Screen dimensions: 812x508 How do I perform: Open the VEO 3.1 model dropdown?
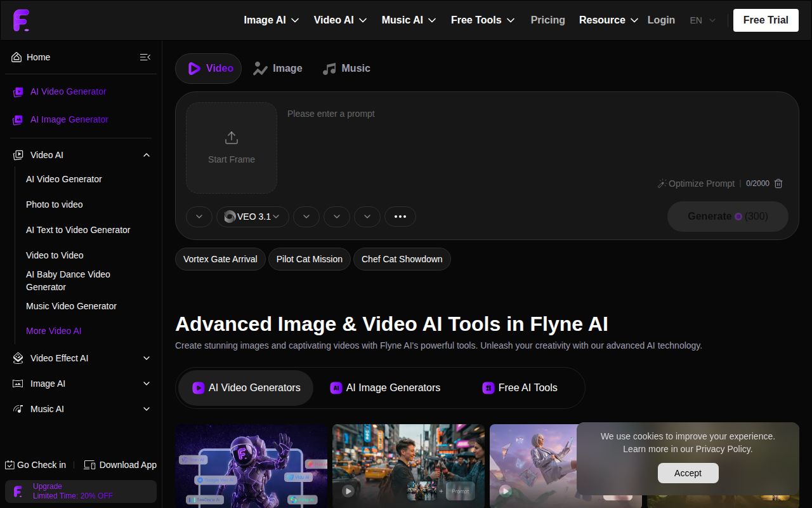[x=252, y=217]
